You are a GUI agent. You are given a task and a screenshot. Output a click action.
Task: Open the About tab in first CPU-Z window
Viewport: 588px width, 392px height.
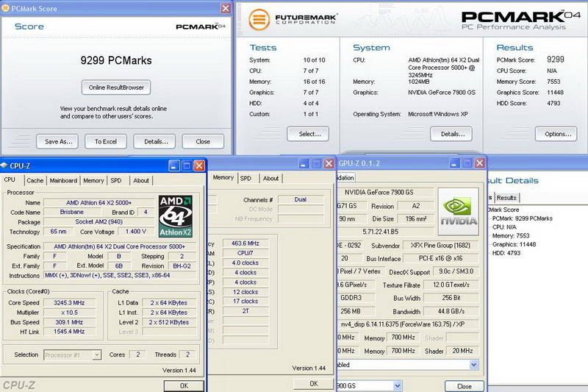[x=141, y=180]
